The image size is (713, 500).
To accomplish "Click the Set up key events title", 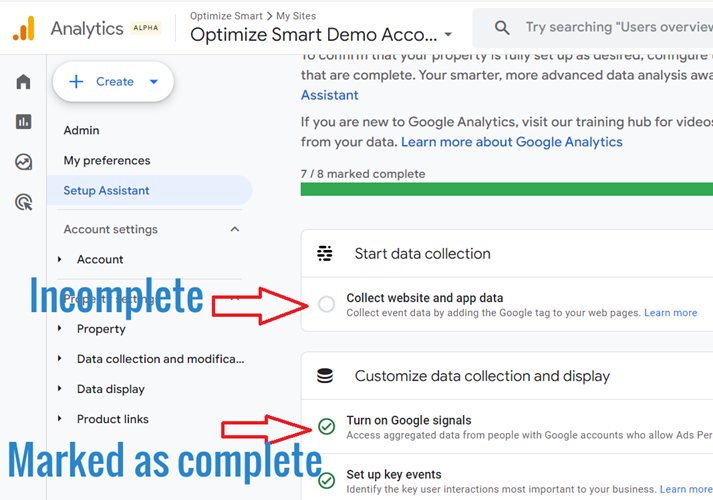I will pyautogui.click(x=394, y=475).
